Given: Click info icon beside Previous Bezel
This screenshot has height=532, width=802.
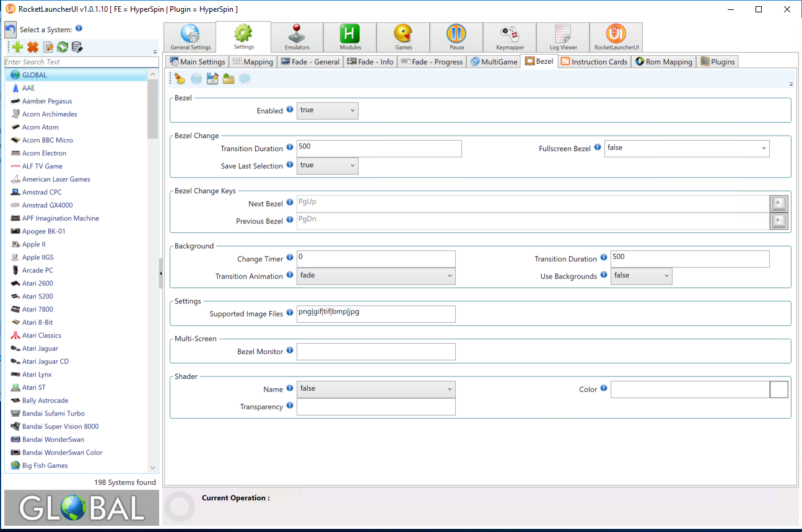Looking at the screenshot, I should 290,220.
